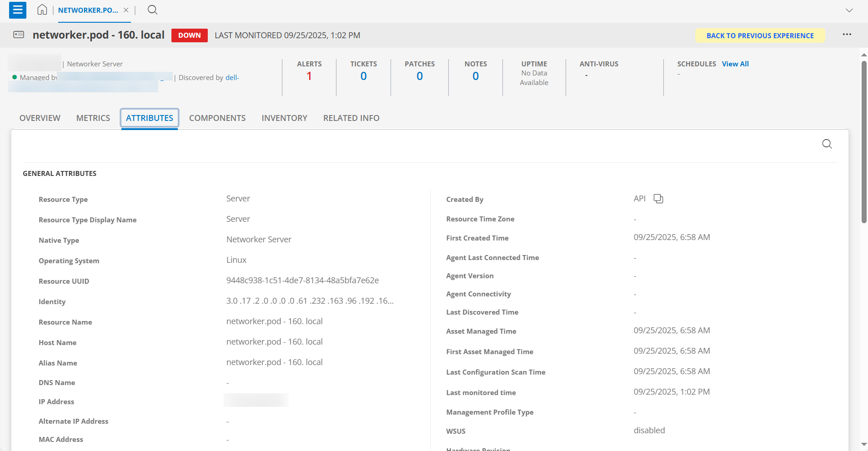Click the Asset Managed Time value

click(x=672, y=331)
